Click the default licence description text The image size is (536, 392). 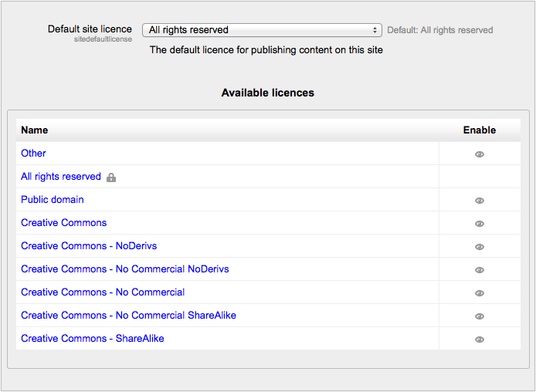266,50
